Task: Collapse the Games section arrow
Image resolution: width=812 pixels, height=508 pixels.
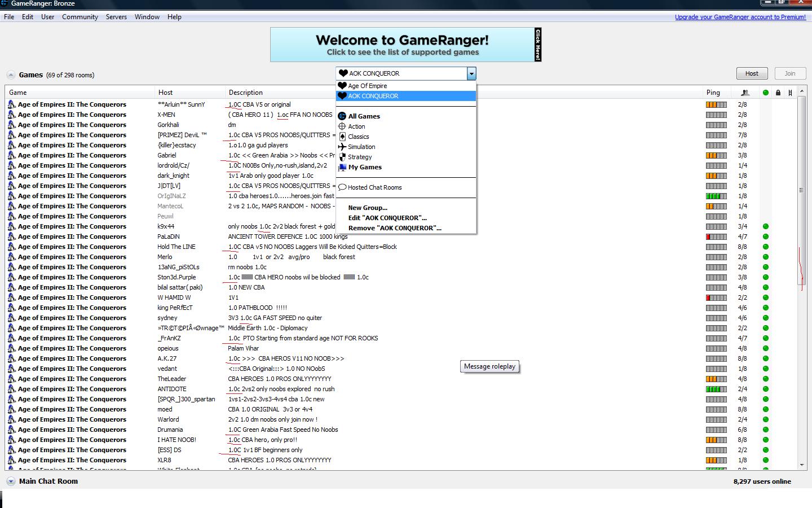Action: coord(11,75)
